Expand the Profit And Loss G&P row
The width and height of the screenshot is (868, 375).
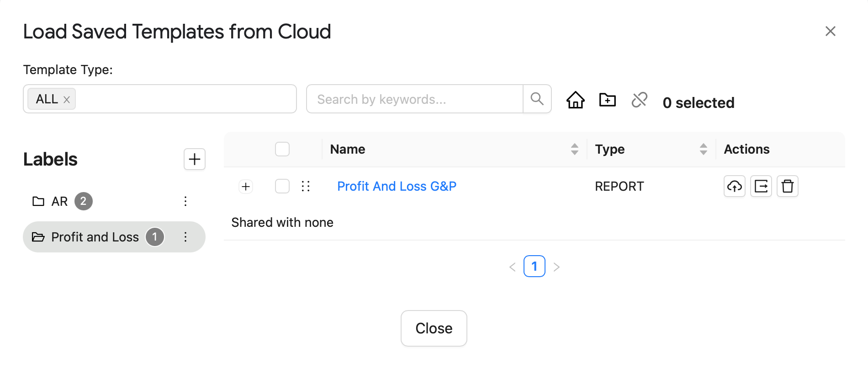(246, 187)
